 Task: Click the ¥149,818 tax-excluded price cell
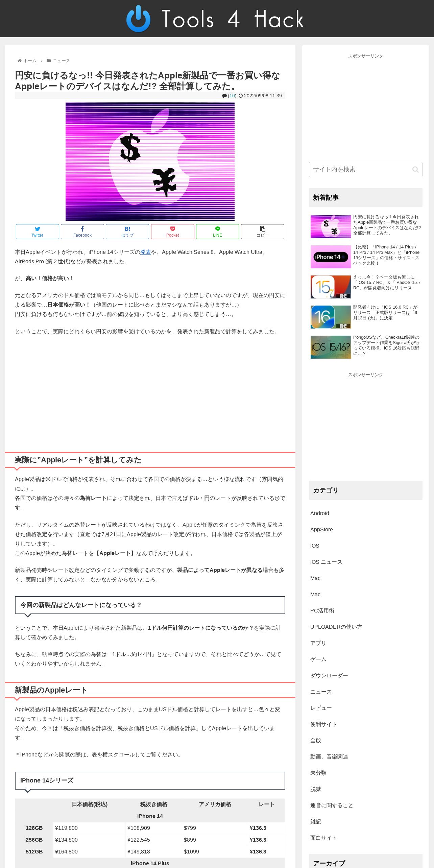(154, 851)
